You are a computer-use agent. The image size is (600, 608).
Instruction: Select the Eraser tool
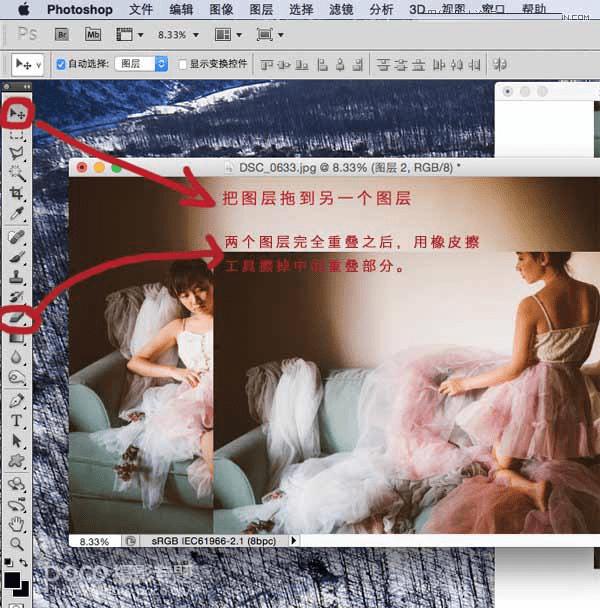pos(16,318)
